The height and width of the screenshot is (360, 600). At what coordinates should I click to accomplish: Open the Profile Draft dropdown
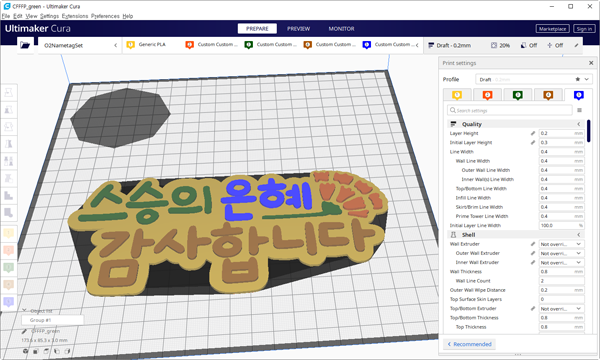click(x=534, y=79)
